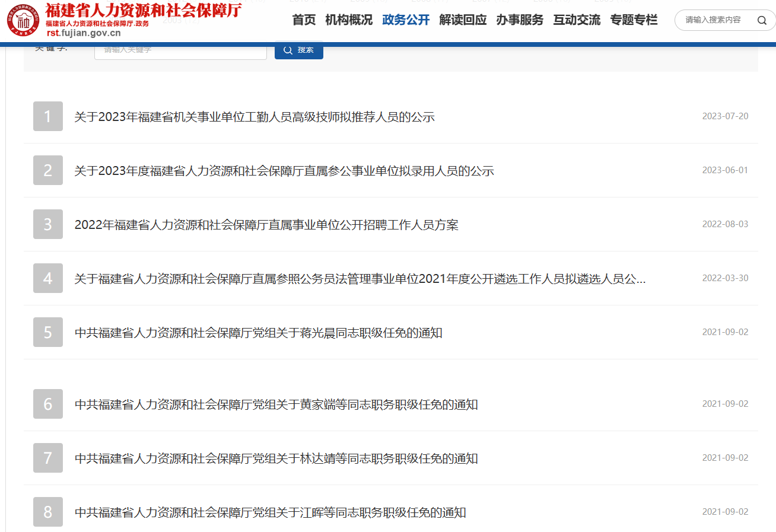Open the 首页 menu item
776x532 pixels.
pos(304,20)
